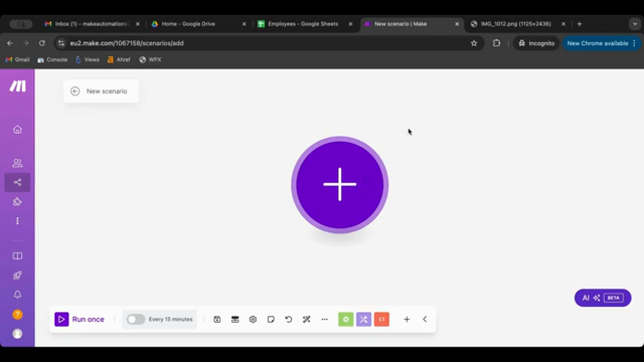Open the orange Text parser icon
Viewport: 644px width, 362px height.
pyautogui.click(x=382, y=319)
